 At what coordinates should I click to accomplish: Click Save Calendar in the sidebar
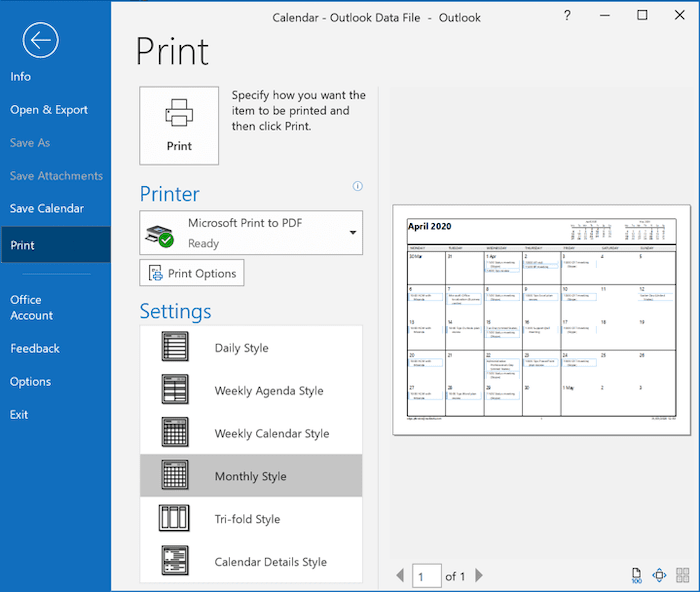tap(47, 208)
